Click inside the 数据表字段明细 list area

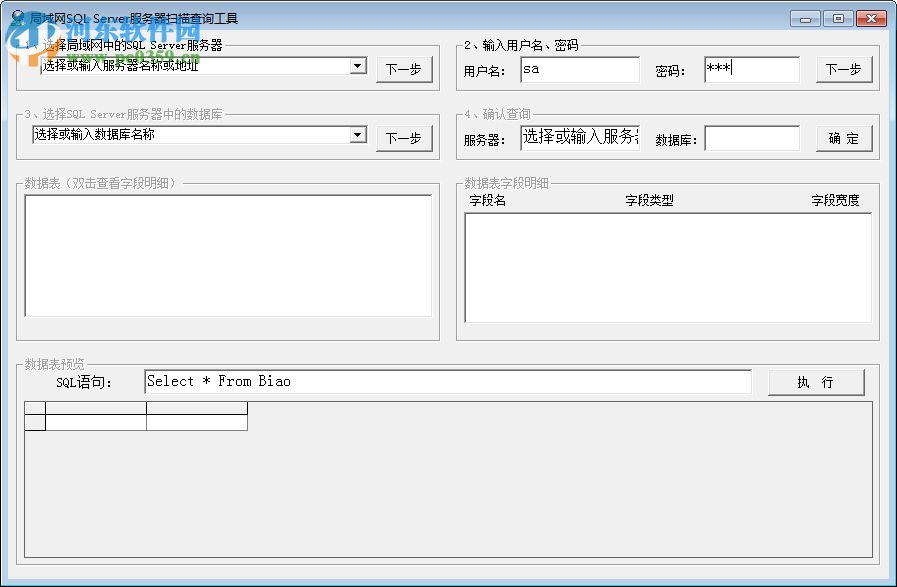[670, 265]
